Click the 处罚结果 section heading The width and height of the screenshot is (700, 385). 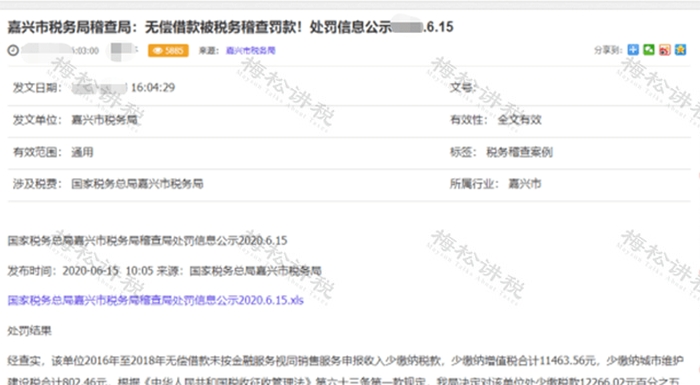pos(29,331)
